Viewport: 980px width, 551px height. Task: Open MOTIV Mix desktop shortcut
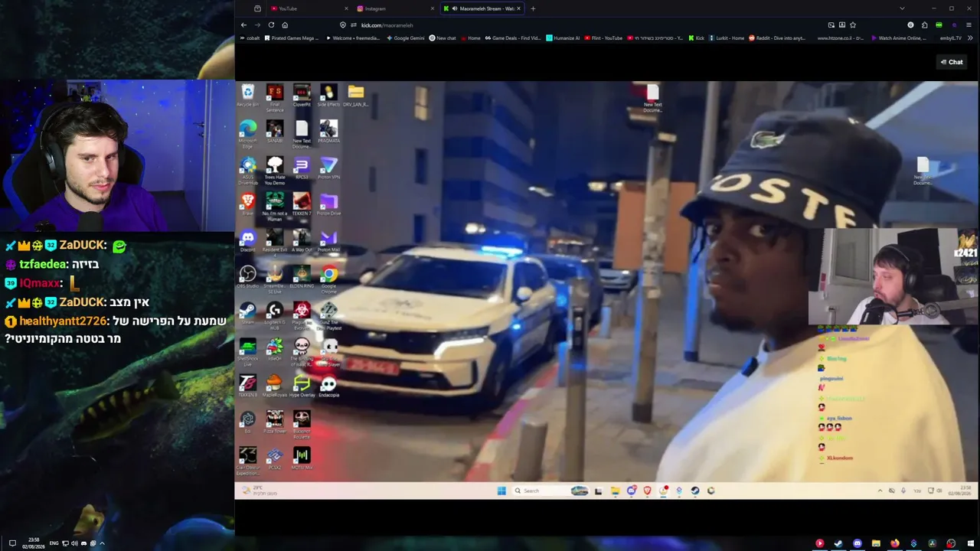click(x=302, y=458)
